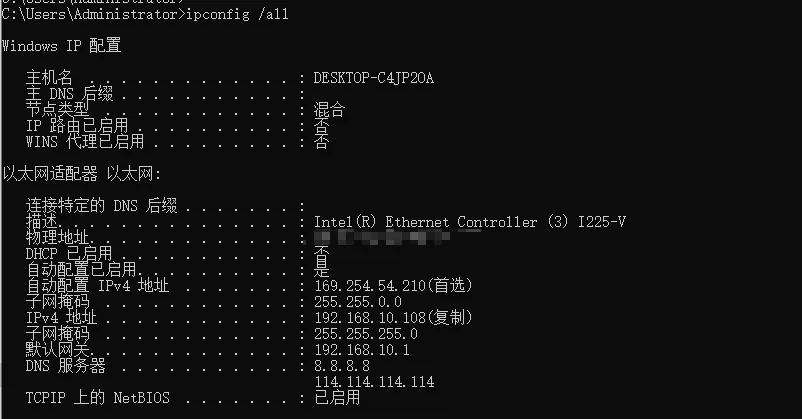Click the subnet mask 255.255.0.0
The image size is (802, 419).
tap(357, 302)
